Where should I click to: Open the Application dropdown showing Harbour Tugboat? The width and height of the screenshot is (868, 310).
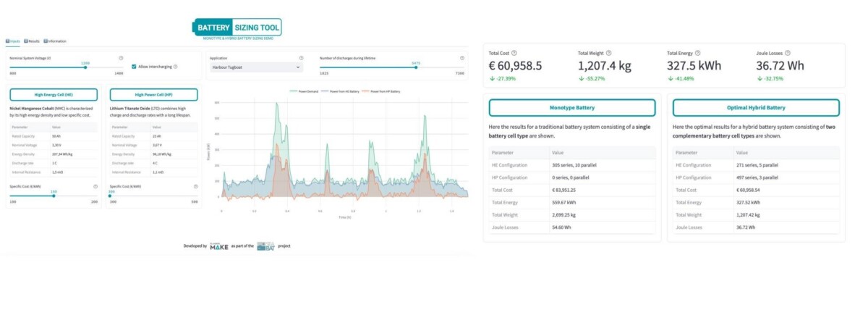255,67
